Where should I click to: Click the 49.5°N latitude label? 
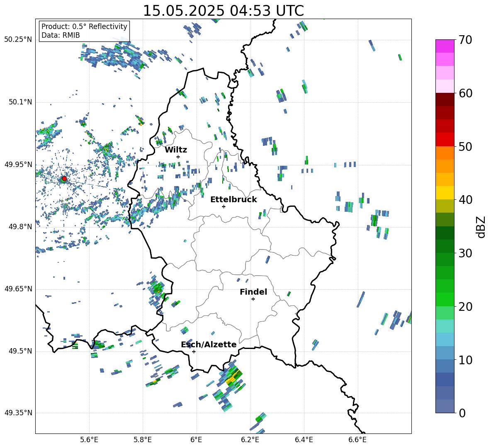pyautogui.click(x=20, y=351)
